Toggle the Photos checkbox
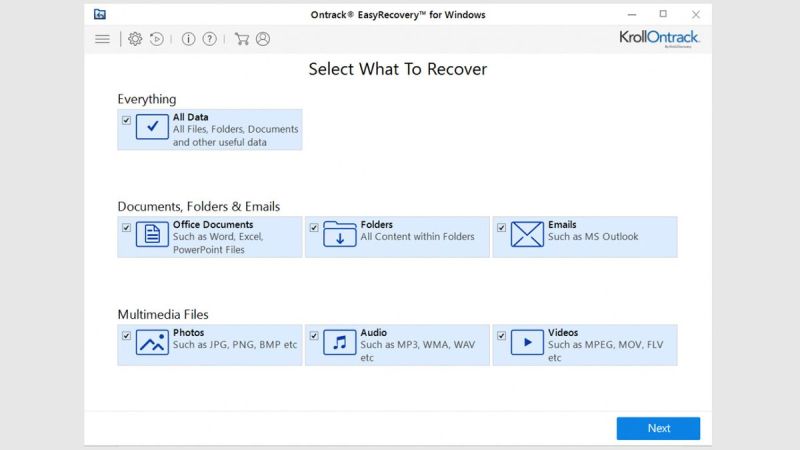This screenshot has height=450, width=800. tap(127, 336)
